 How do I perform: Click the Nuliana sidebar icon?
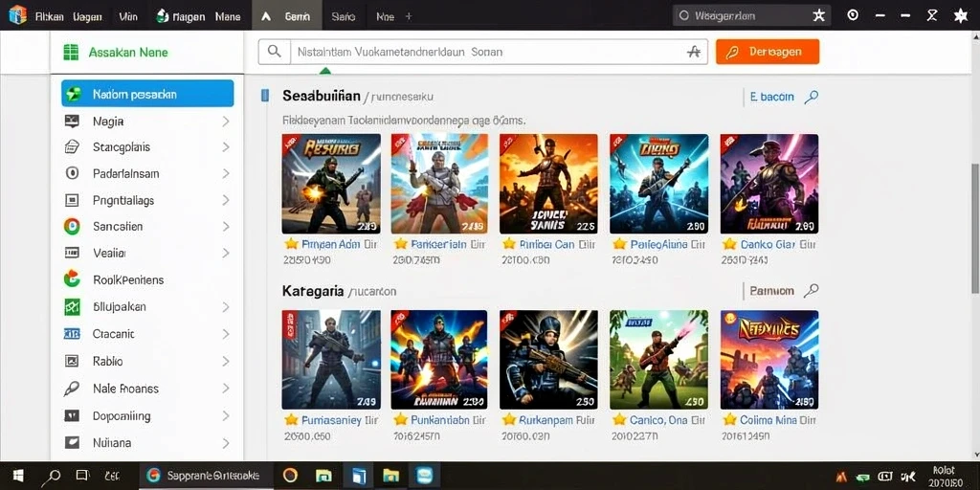pos(72,442)
